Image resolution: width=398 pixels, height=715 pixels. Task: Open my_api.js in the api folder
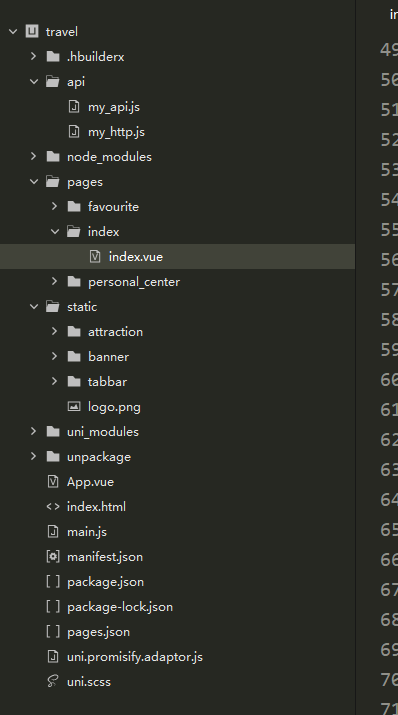pyautogui.click(x=114, y=107)
